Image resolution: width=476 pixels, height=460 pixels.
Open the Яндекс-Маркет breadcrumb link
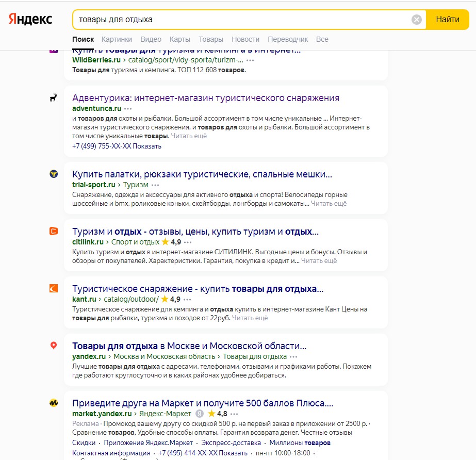click(x=165, y=414)
